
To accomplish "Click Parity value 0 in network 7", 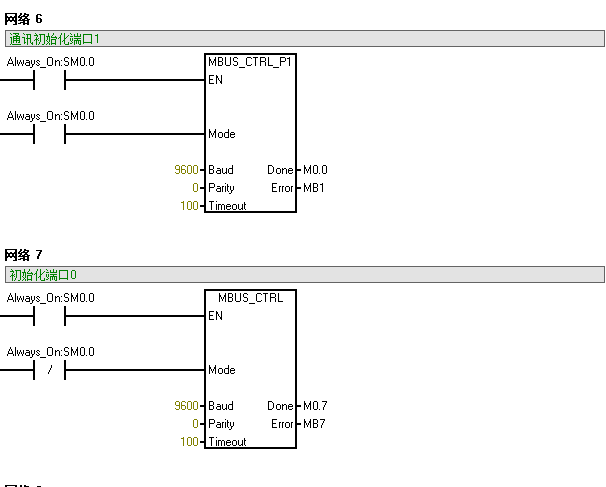I will tap(196, 424).
